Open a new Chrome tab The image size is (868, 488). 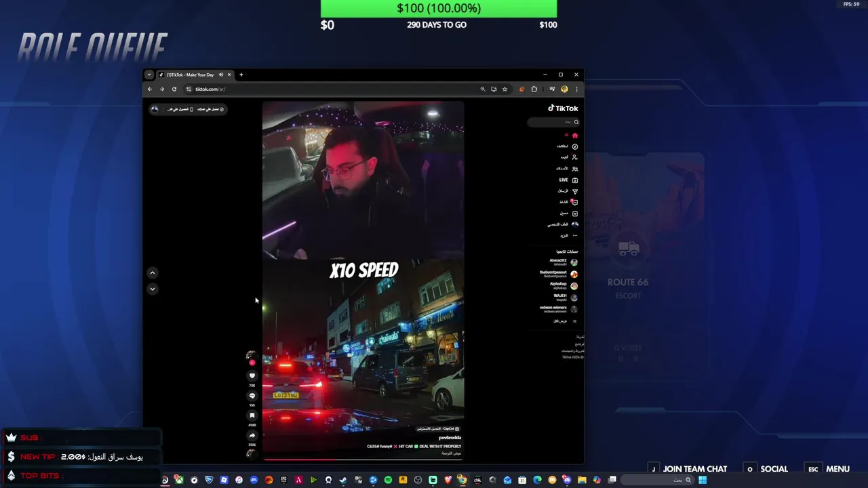tap(241, 75)
